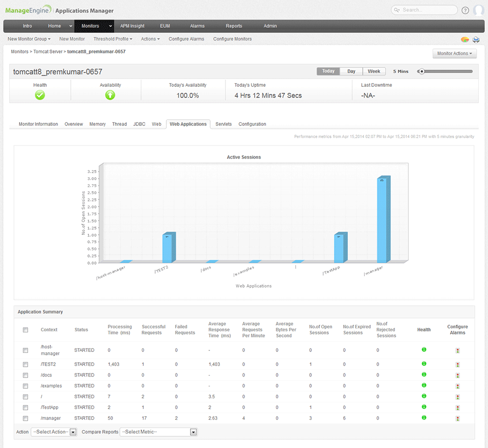Click the pie chart report icon
488x448 pixels.
coord(465,40)
